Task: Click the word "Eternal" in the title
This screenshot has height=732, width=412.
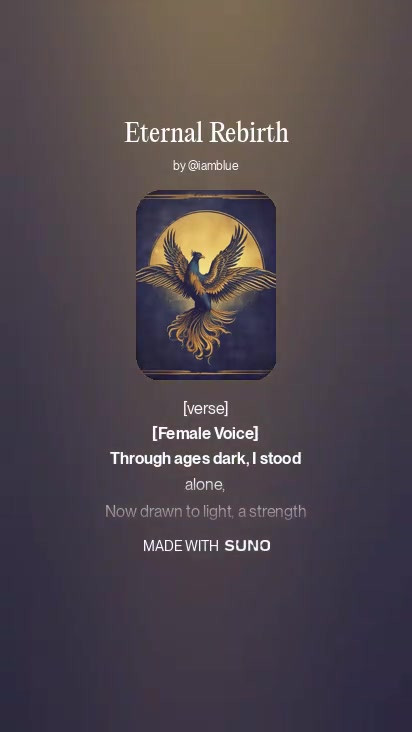Action: click(163, 133)
